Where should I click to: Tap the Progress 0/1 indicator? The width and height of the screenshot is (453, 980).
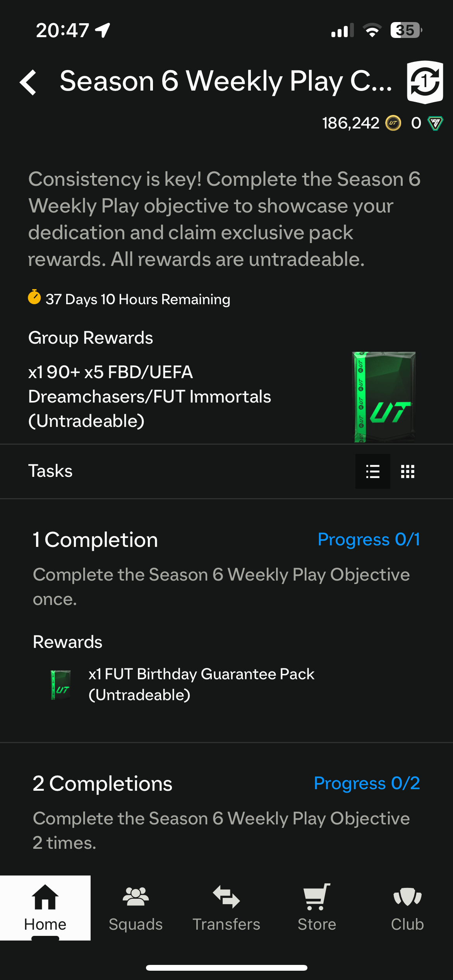click(x=369, y=540)
